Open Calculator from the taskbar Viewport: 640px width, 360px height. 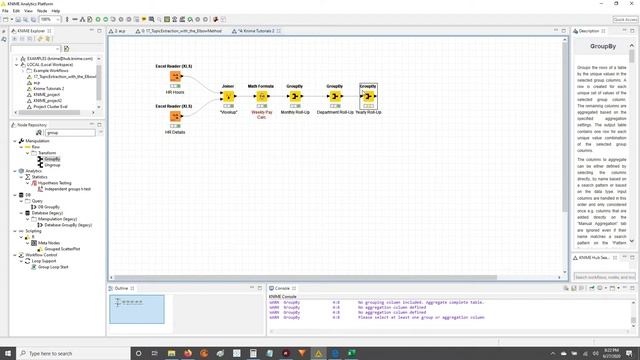tap(253, 353)
